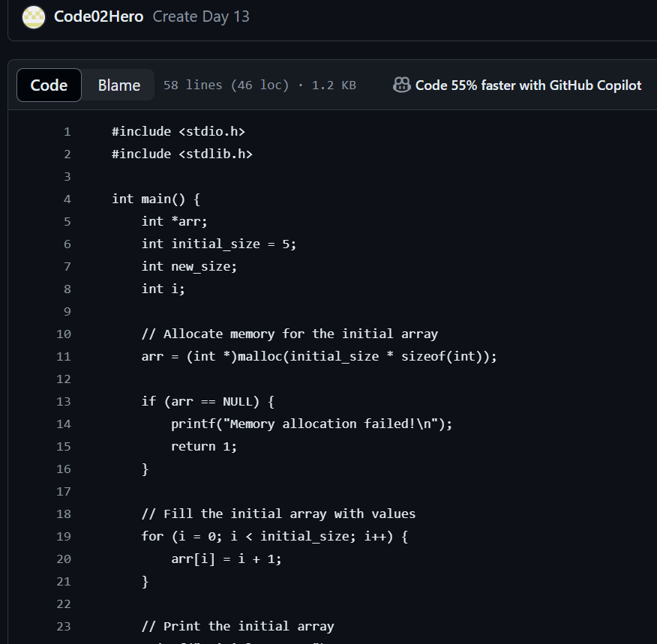Screen dimensions: 657x644
Task: Open 'Code 55% faster with GitHub Copilot' link
Action: (x=528, y=85)
